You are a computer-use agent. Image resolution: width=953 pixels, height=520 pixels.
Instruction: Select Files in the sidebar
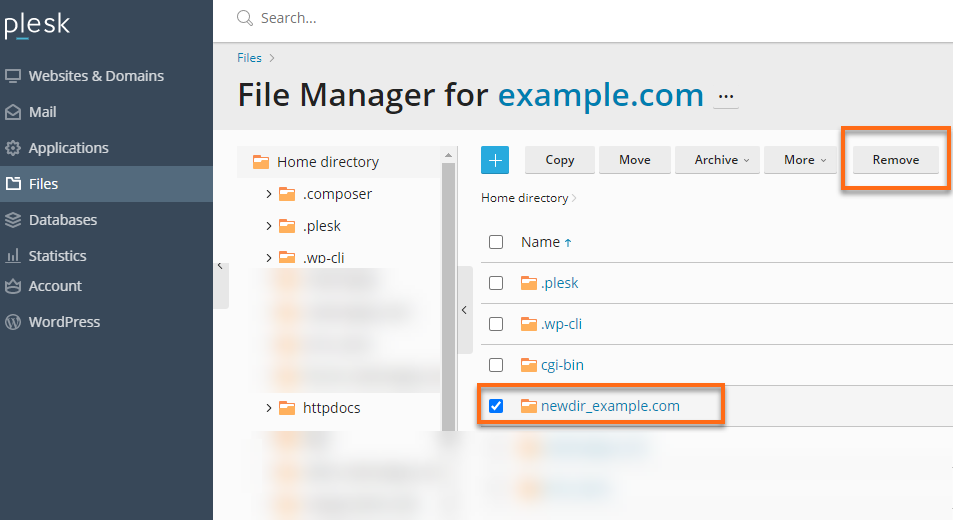point(106,183)
